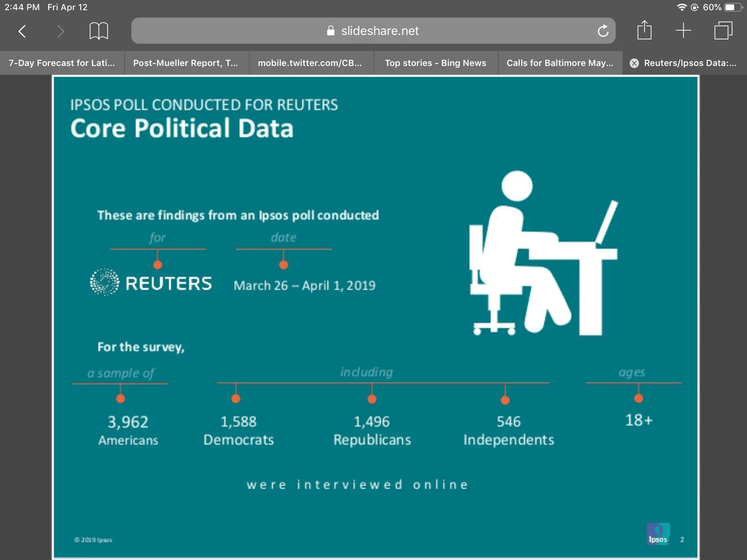Image resolution: width=747 pixels, height=560 pixels.
Task: Tap the slideshare.net address bar
Action: [373, 31]
